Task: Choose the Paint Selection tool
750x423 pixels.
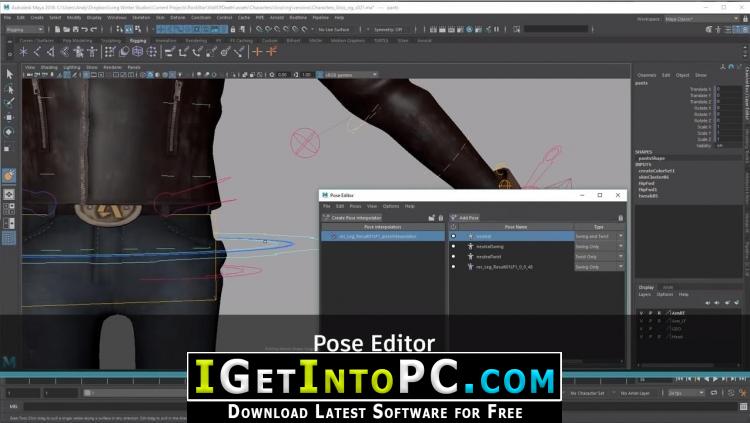Action: (10, 102)
